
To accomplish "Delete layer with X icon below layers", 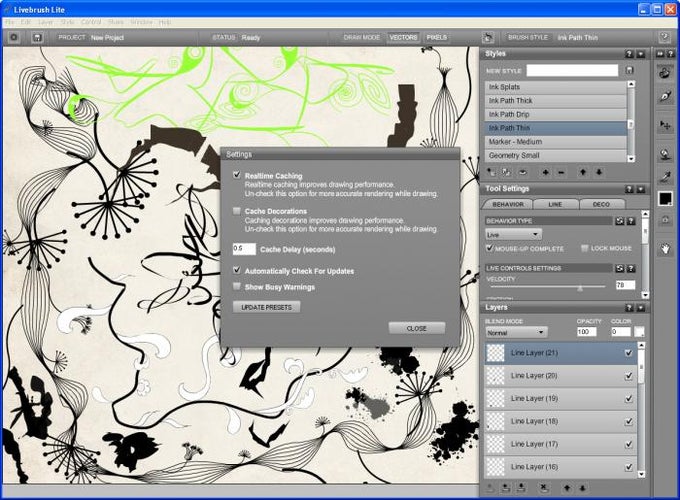I will pyautogui.click(x=543, y=488).
